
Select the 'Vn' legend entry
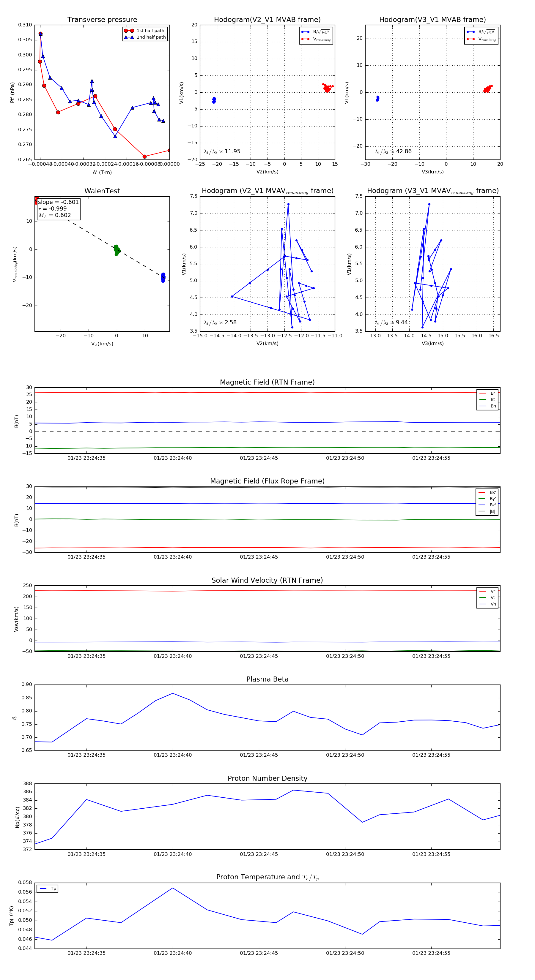coord(487,604)
